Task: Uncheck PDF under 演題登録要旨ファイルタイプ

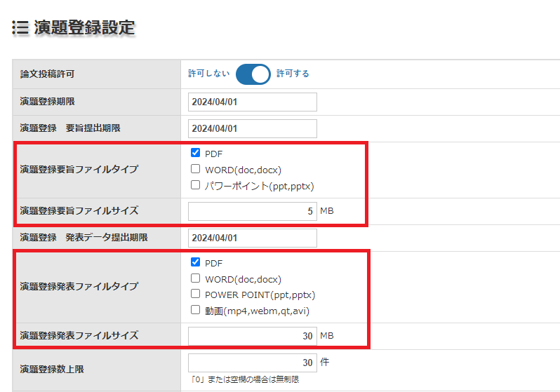Action: (x=196, y=153)
